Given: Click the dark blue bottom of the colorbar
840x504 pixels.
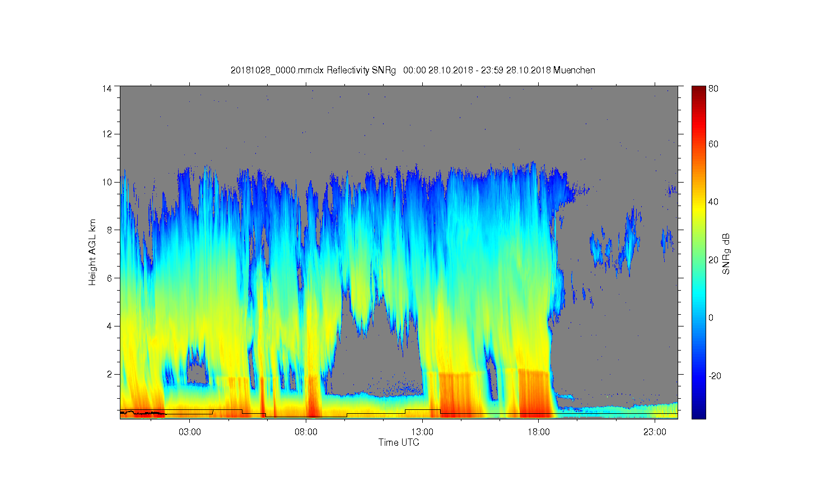Looking at the screenshot, I should 698,413.
